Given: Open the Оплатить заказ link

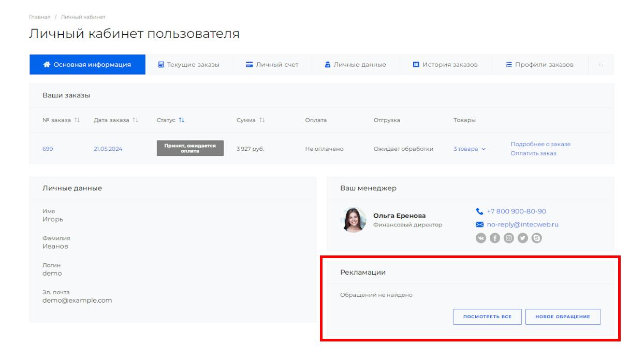Looking at the screenshot, I should coord(533,153).
